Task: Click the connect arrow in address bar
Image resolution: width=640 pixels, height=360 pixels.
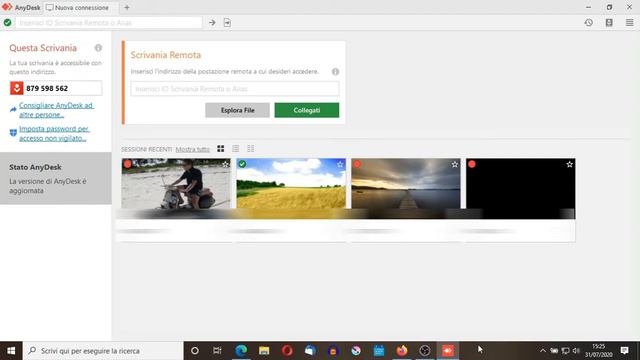Action: [212, 23]
